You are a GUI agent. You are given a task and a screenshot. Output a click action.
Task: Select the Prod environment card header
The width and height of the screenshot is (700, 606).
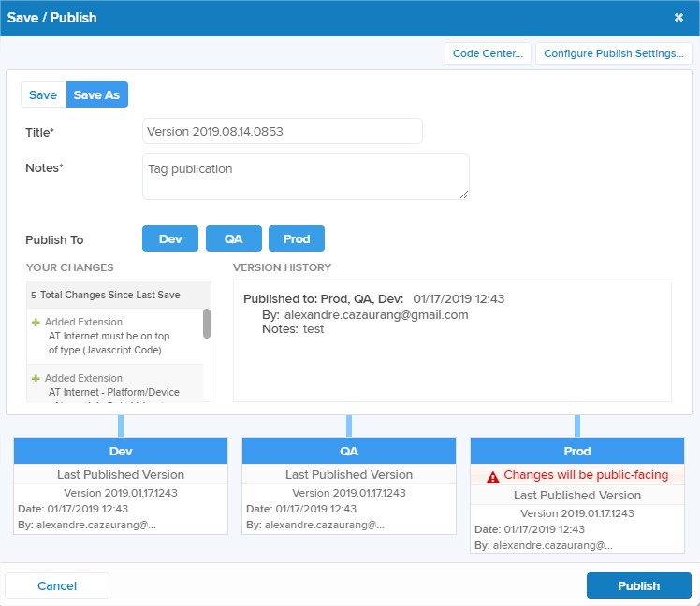pyautogui.click(x=577, y=451)
